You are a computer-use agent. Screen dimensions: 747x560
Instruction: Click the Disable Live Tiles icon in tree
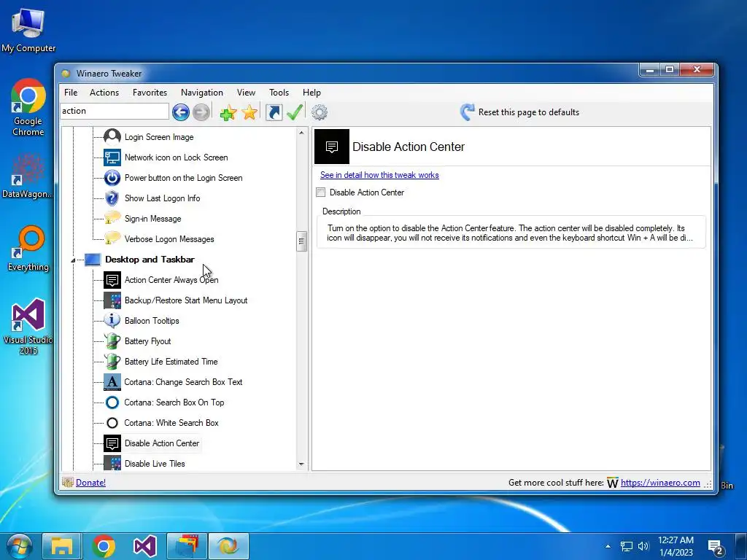[112, 463]
